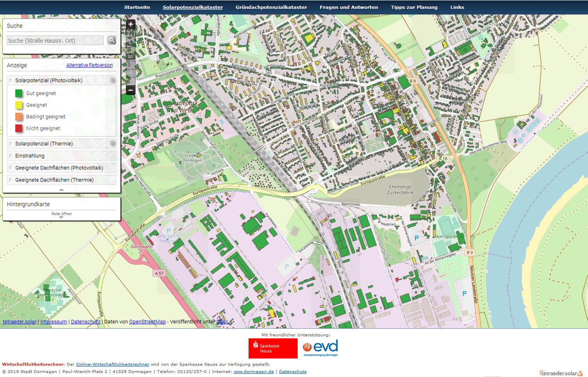588x377 pixels.
Task: Click the Bedingt geeignet legend label
Action: 46,117
